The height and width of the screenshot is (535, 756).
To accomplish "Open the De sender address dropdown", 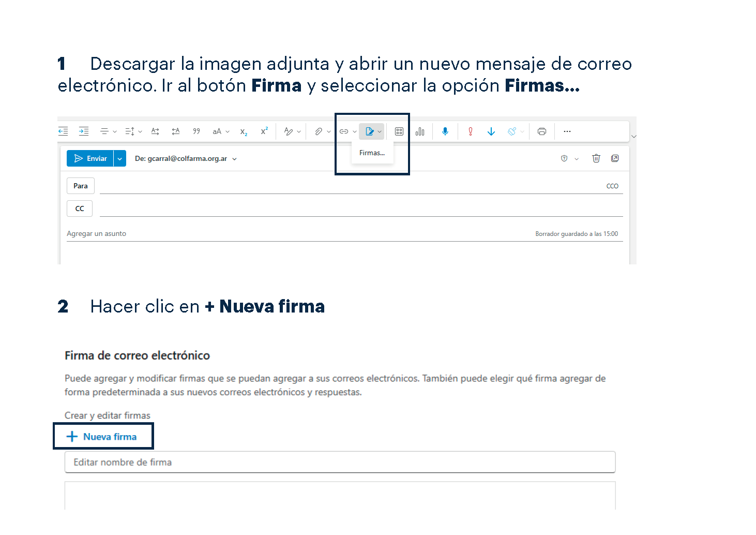I will 234,159.
